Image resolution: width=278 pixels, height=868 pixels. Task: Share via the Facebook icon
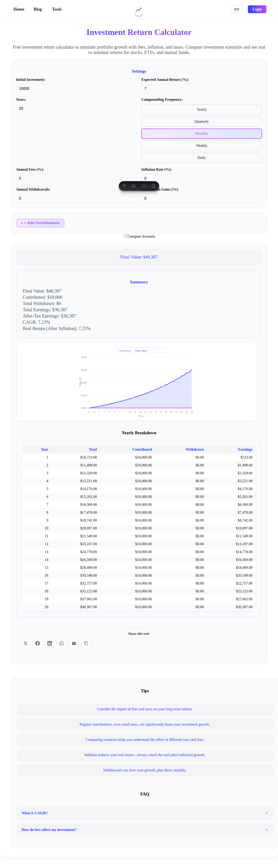point(37,643)
